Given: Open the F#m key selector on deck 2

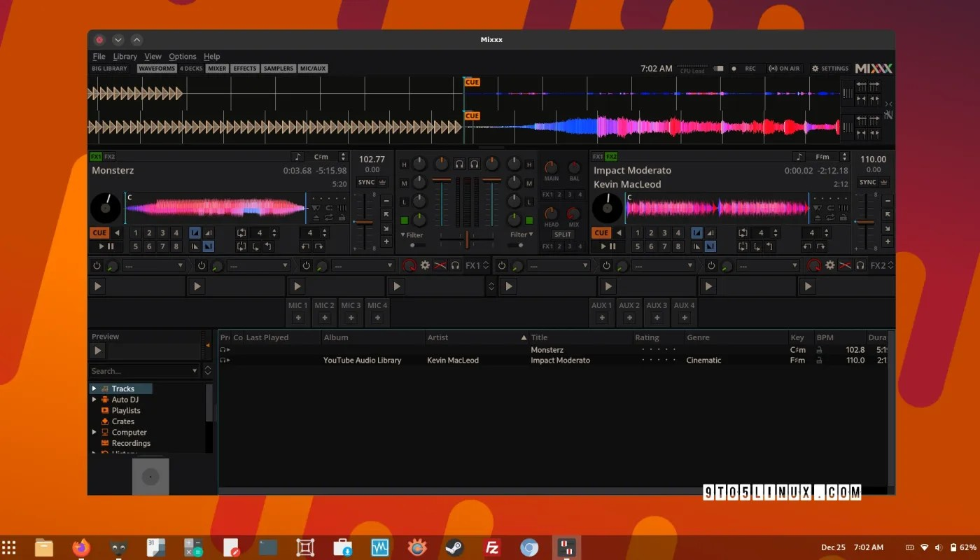Looking at the screenshot, I should pos(822,157).
